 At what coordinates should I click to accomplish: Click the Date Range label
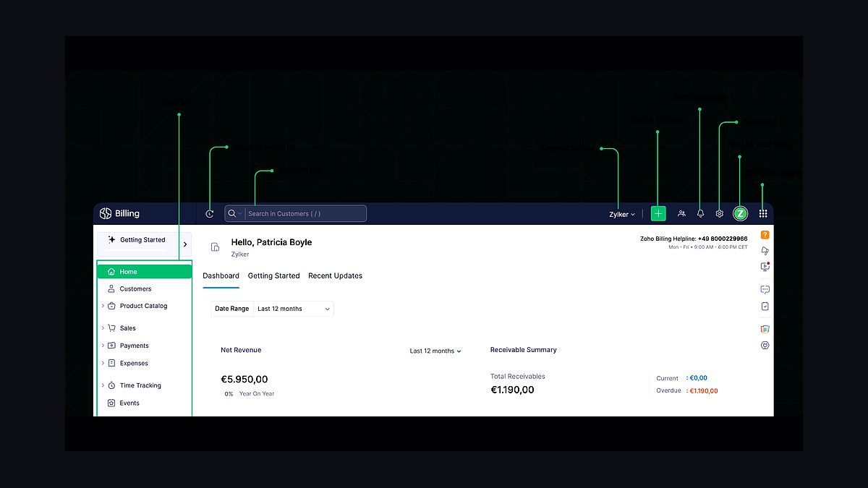(231, 309)
